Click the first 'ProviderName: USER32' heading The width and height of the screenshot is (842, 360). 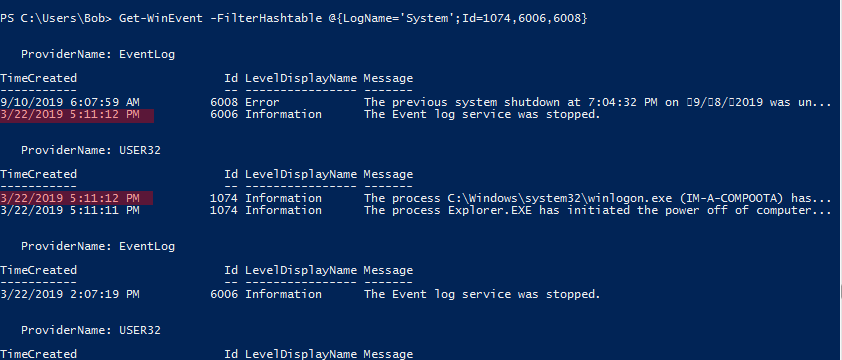[91, 150]
